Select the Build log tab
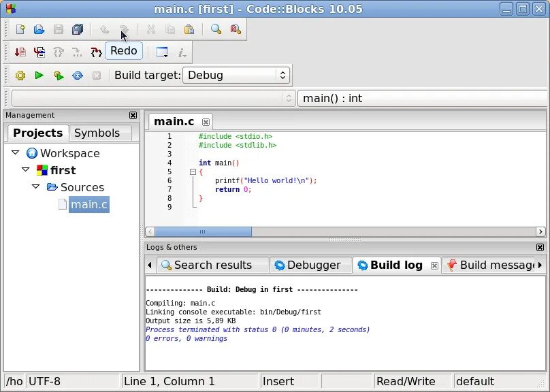550x392 pixels. click(396, 265)
